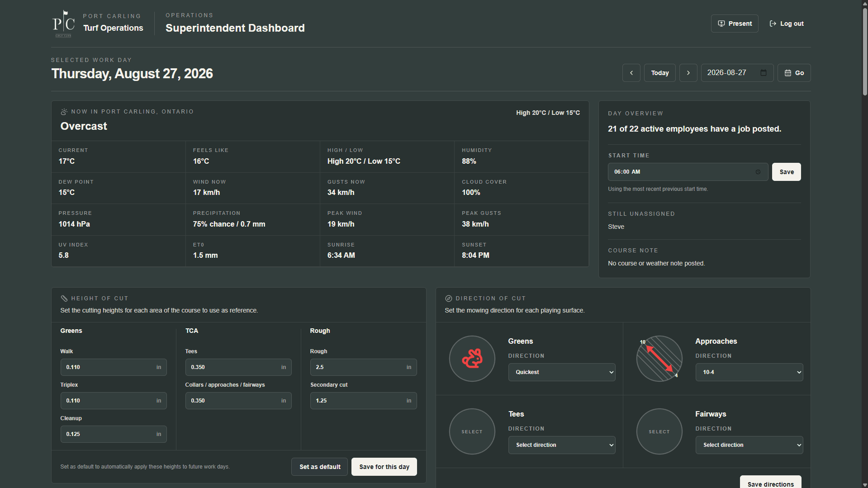Image resolution: width=868 pixels, height=488 pixels.
Task: Click the Present button
Action: tap(735, 24)
